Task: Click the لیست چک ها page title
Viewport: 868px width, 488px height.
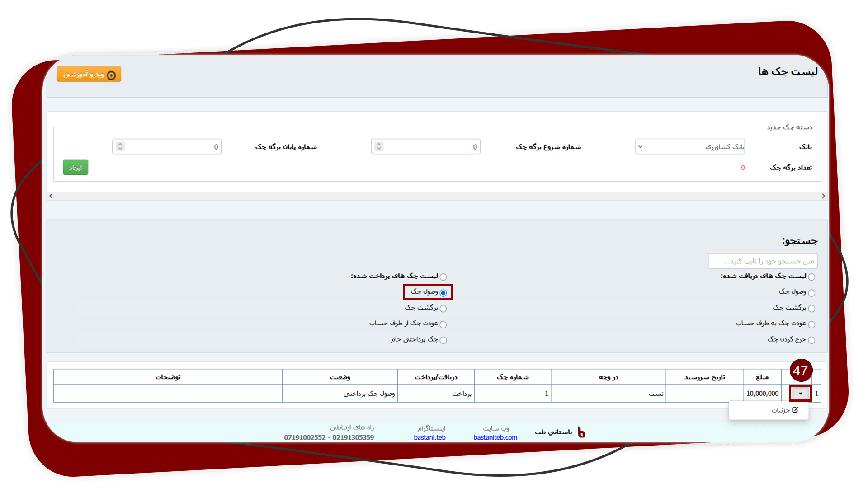Action: point(788,71)
